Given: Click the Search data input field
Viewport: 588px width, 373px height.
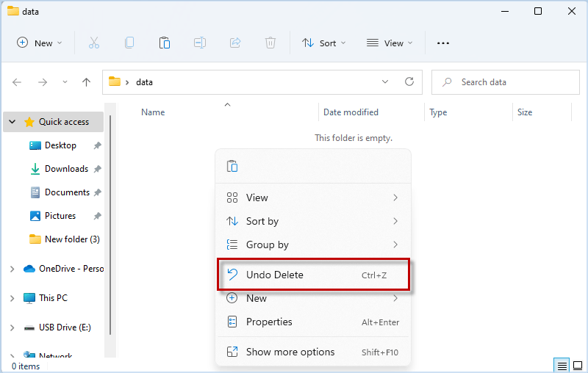Looking at the screenshot, I should coord(505,82).
